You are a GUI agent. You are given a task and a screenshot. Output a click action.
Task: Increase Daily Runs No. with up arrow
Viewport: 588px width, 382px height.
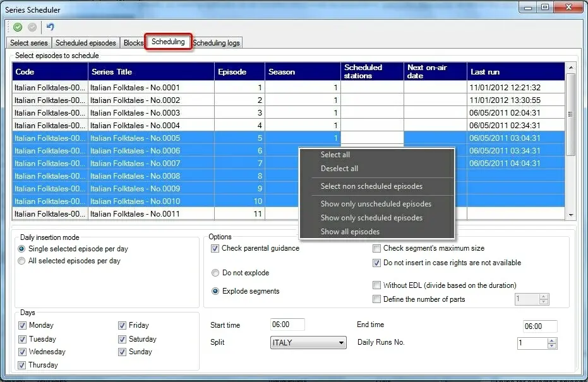tap(552, 340)
